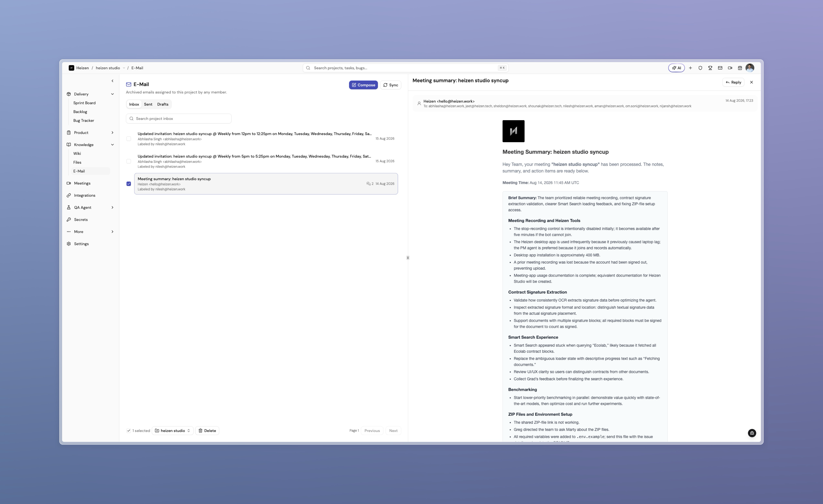Close the email preview pane
This screenshot has height=504, width=823.
pos(752,82)
